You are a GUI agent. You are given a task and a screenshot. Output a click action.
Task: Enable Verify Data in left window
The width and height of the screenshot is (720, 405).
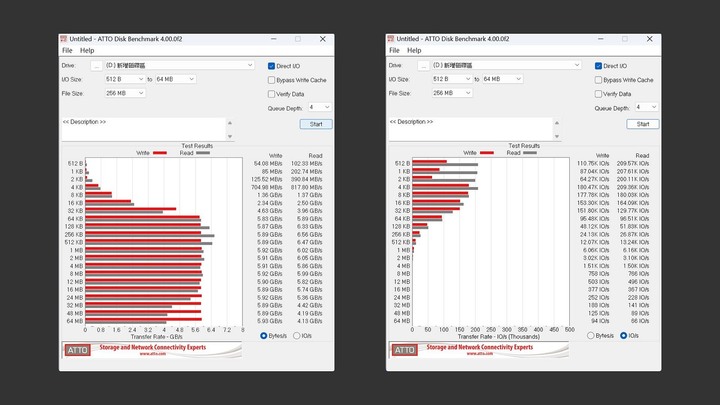271,94
